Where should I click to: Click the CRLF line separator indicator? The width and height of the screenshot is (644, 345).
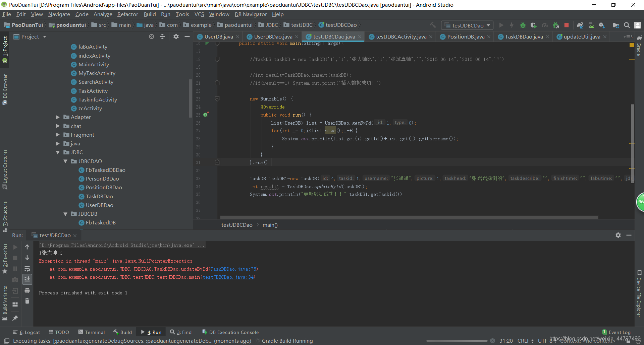coord(525,341)
